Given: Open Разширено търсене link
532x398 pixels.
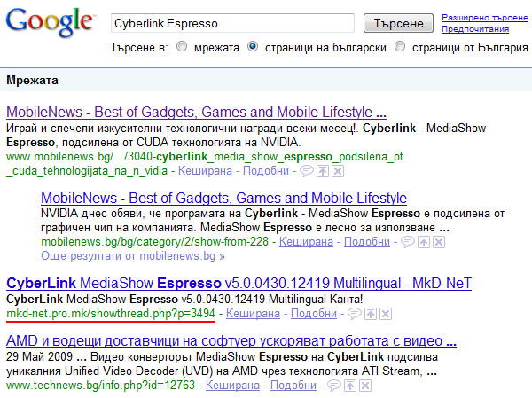Looking at the screenshot, I should (x=485, y=18).
